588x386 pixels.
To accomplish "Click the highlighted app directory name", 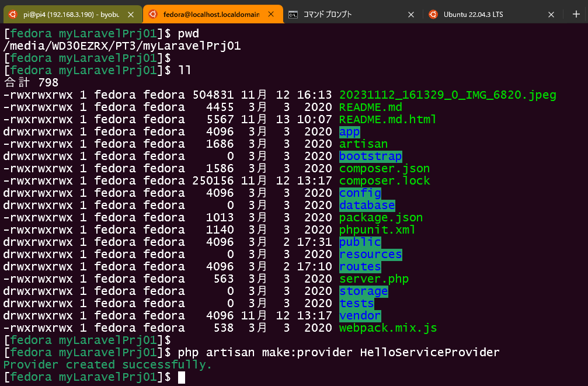I will [349, 131].
